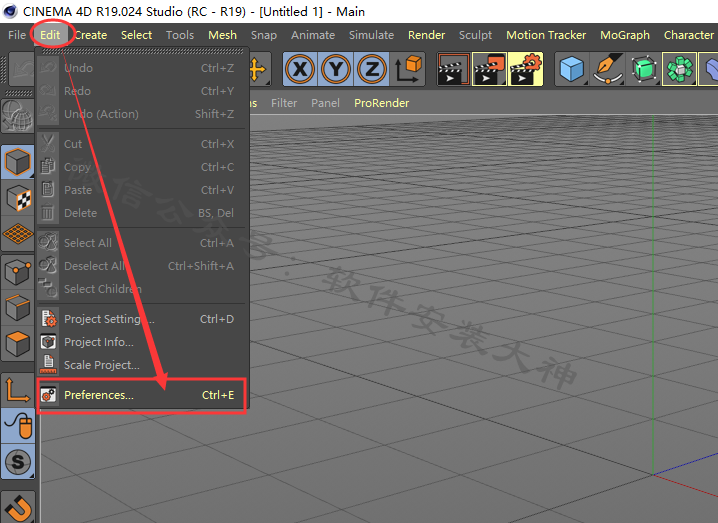The image size is (718, 523).
Task: Open the Motion Tracker menu
Action: pos(546,35)
